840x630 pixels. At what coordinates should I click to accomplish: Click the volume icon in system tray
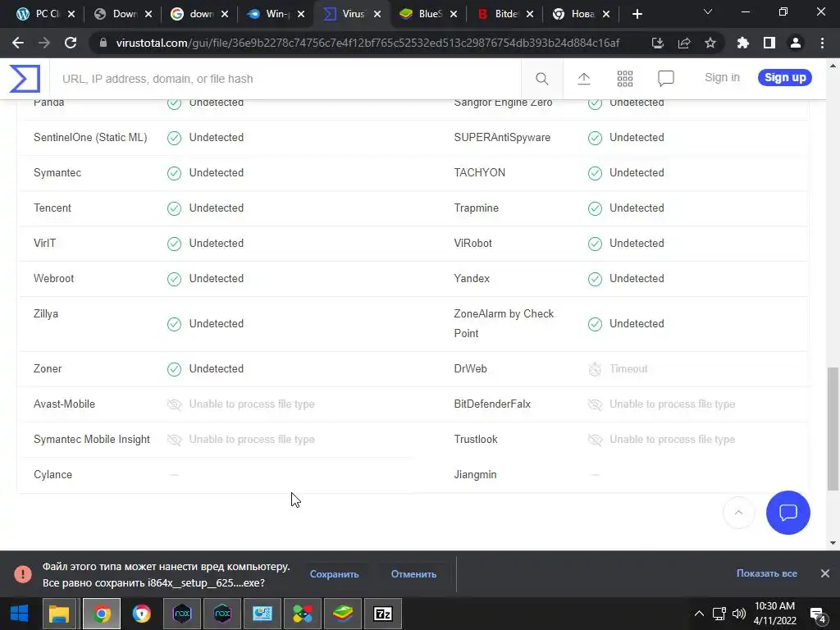point(739,614)
